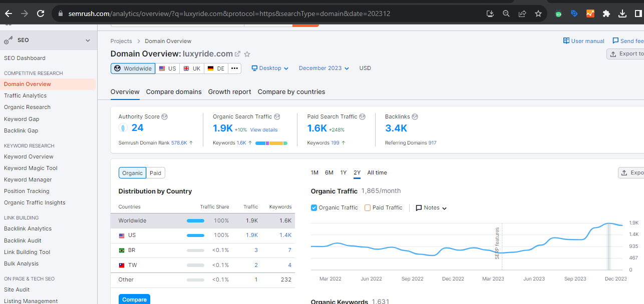Viewport: 644px width, 304px height.
Task: Click the Authority Score info globe icon
Action: click(164, 116)
